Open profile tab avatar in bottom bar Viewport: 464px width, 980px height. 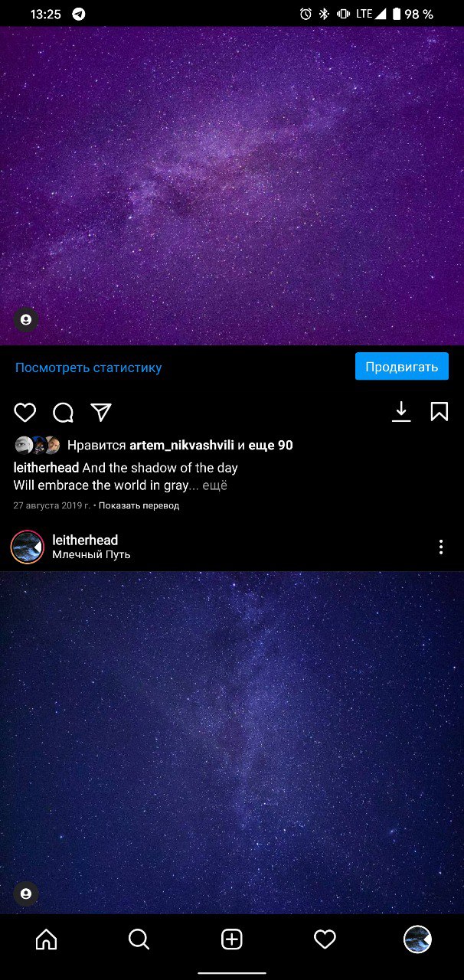(417, 939)
